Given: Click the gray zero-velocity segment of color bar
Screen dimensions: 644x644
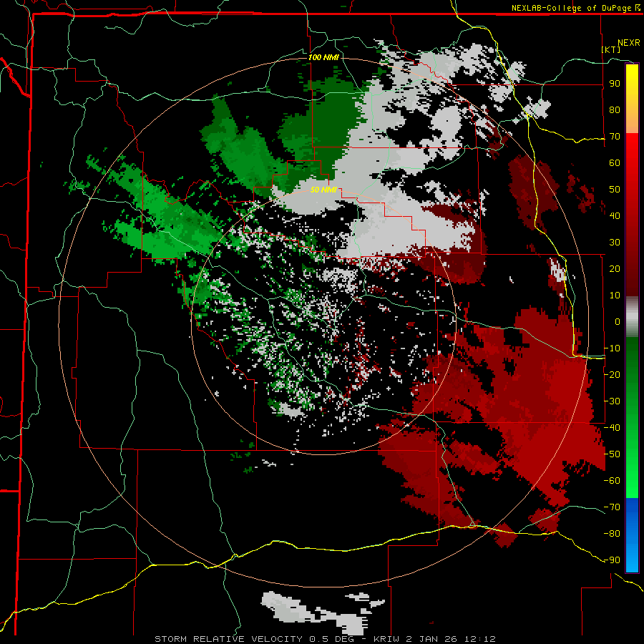Looking at the screenshot, I should click(x=632, y=317).
